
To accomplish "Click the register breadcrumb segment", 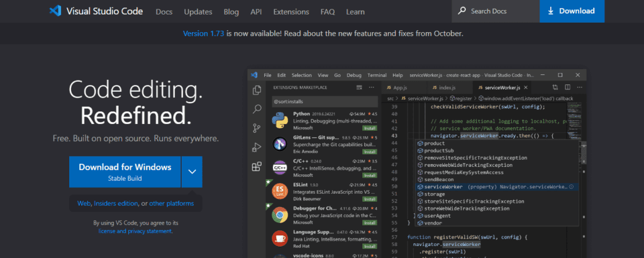I will pyautogui.click(x=461, y=99).
